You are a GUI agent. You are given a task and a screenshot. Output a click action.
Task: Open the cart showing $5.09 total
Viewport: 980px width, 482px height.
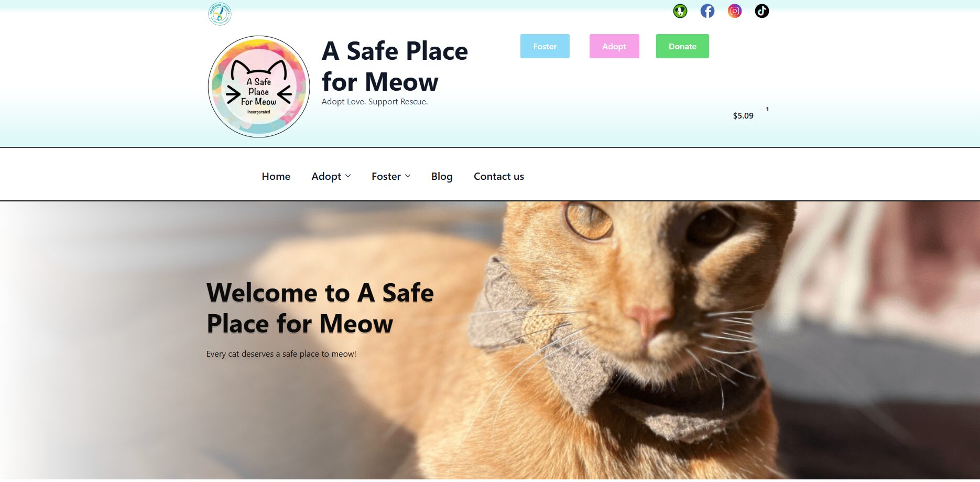[x=743, y=116]
